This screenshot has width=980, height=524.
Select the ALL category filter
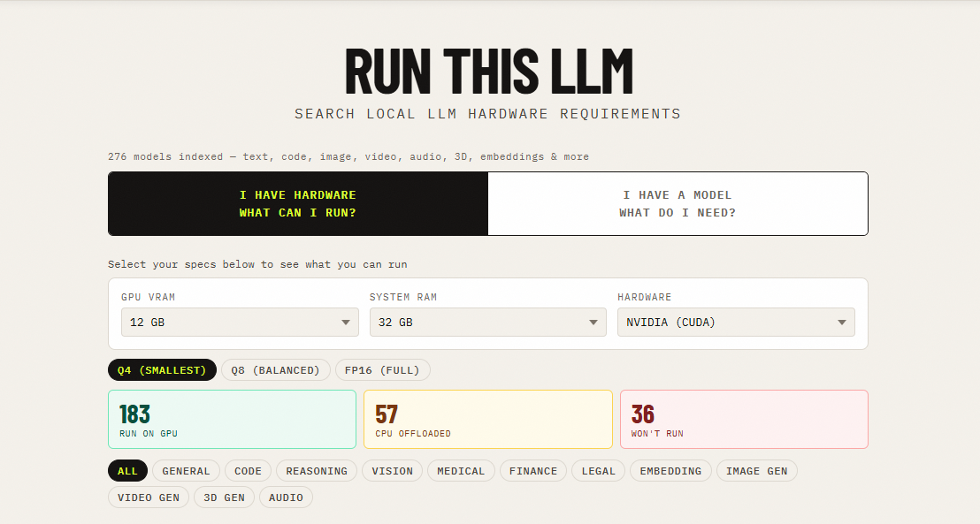[x=127, y=470]
